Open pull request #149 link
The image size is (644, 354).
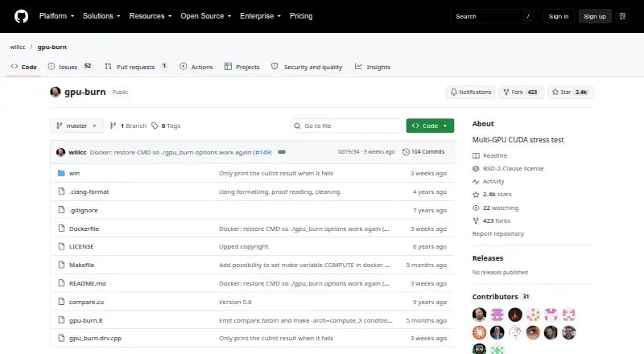tap(262, 152)
